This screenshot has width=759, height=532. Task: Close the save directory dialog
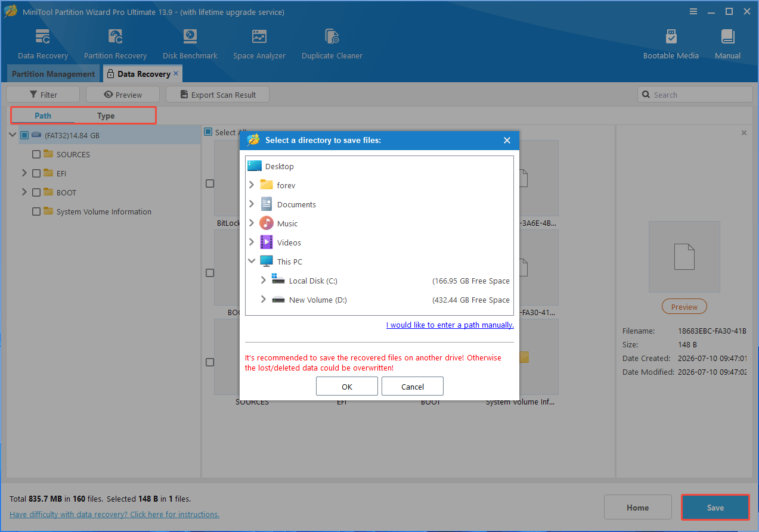coord(507,141)
